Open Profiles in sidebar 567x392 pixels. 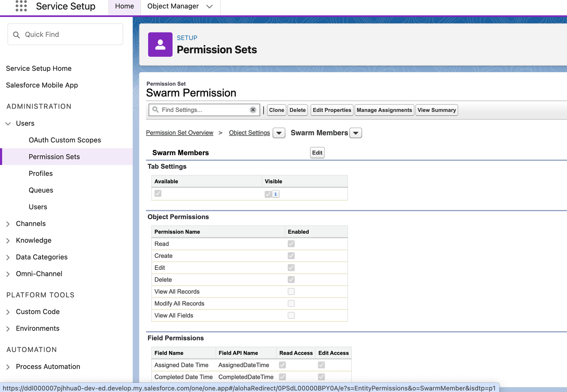41,174
